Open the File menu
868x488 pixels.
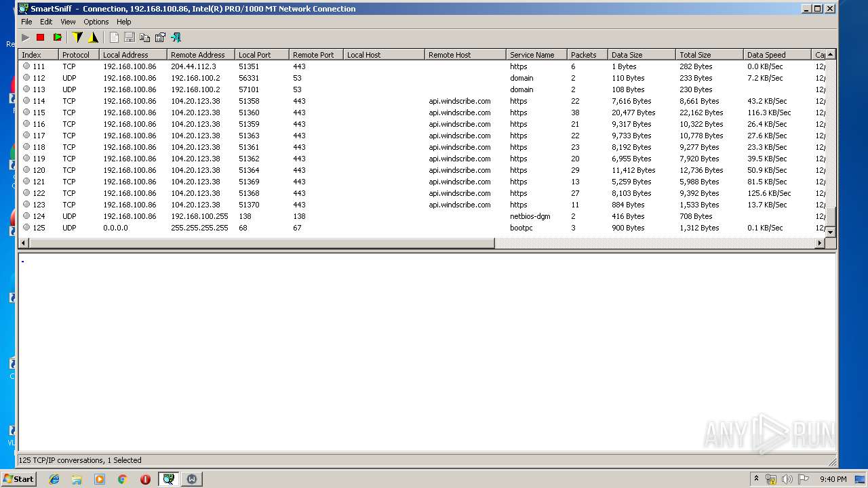(x=26, y=22)
